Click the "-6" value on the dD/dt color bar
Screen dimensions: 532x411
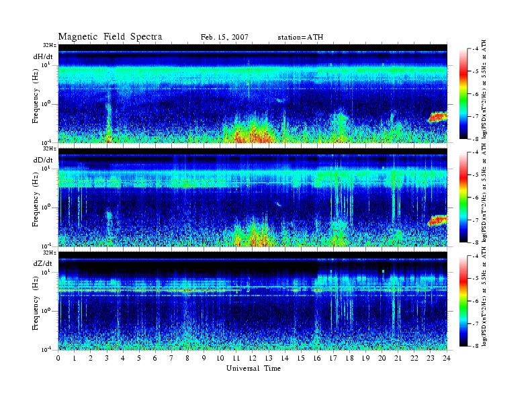[x=474, y=197]
